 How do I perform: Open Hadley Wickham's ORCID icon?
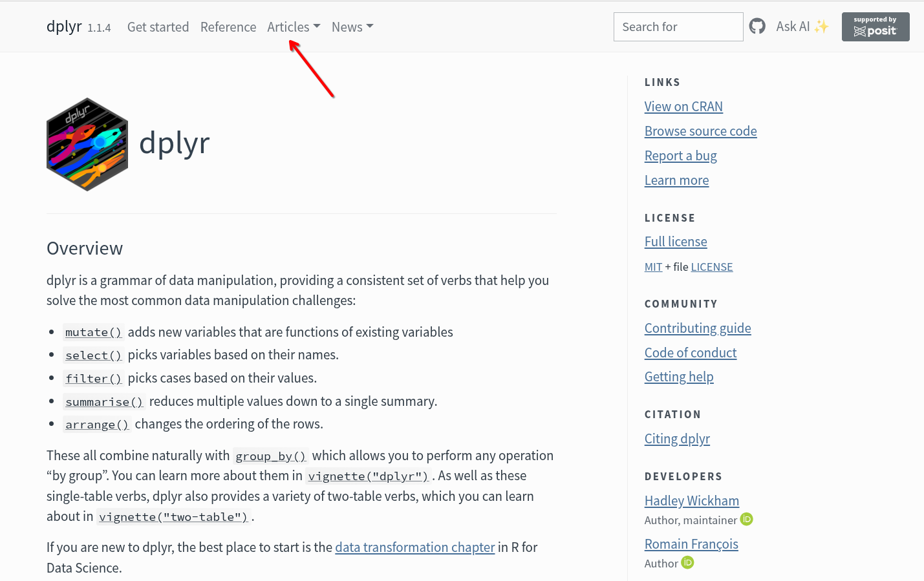tap(747, 520)
